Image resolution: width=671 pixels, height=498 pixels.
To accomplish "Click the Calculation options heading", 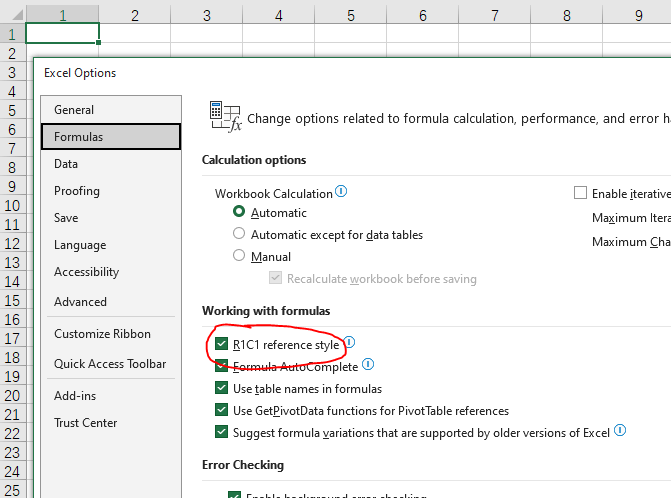I will pos(254,160).
